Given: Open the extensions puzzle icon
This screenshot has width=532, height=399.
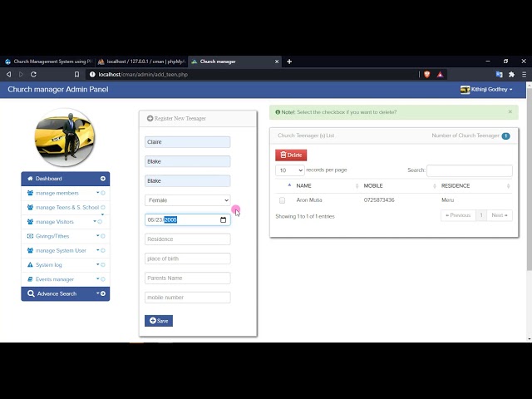Looking at the screenshot, I should [512, 74].
